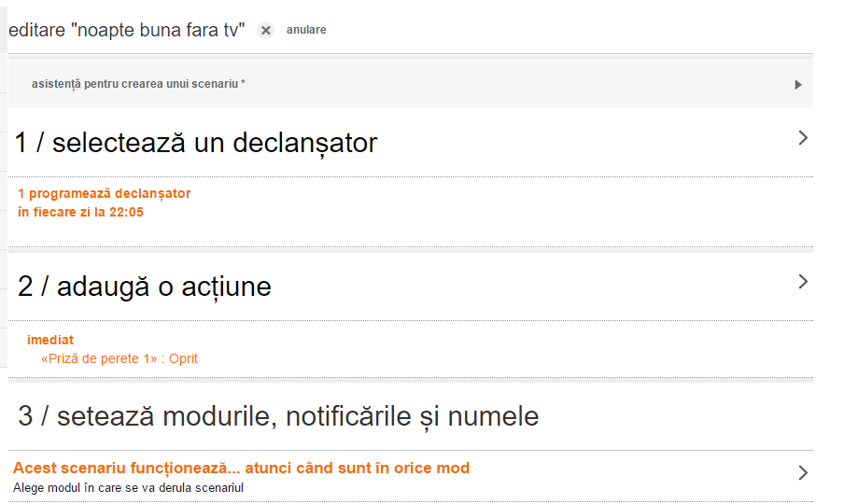Click the scenario title "noapte buna fara tv"

[x=155, y=30]
